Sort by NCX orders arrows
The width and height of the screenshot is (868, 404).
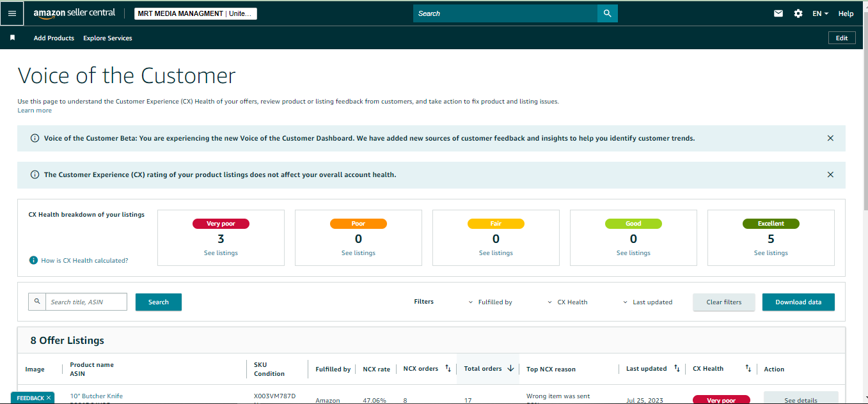[x=448, y=368]
